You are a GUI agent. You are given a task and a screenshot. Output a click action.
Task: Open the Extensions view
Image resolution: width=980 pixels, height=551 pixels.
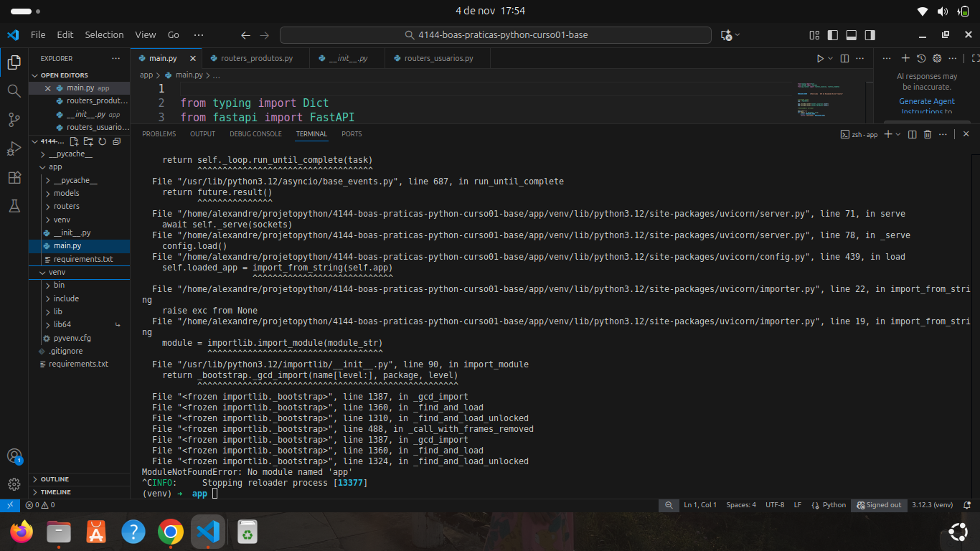(x=14, y=177)
